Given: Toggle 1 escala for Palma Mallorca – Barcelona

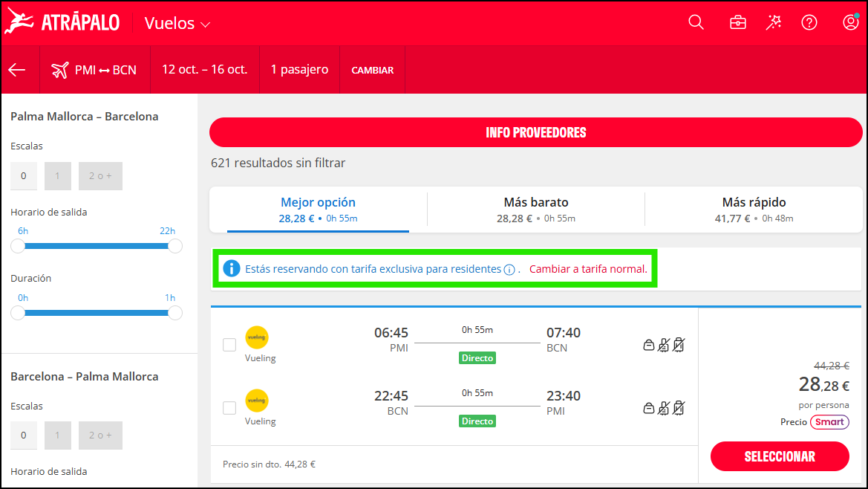Looking at the screenshot, I should click(58, 176).
